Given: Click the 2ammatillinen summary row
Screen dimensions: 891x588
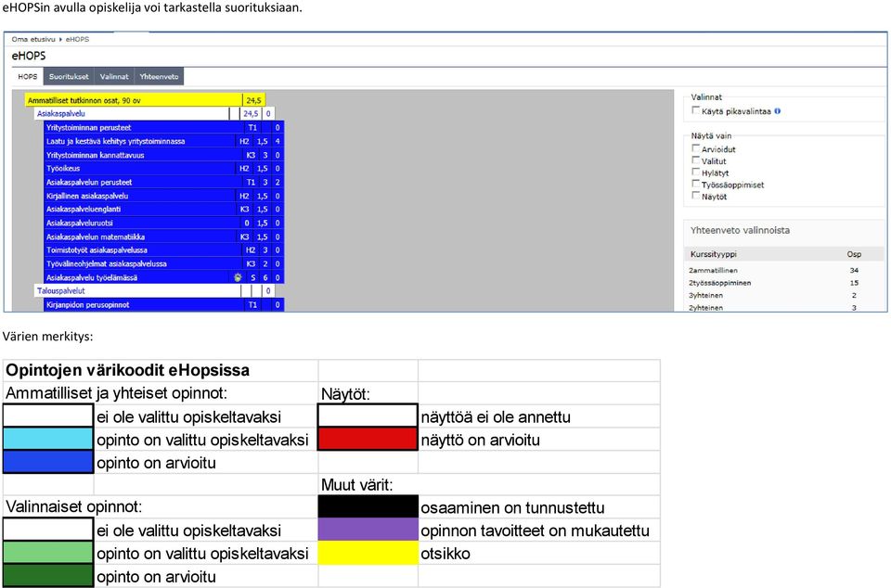Looking at the screenshot, I should pyautogui.click(x=786, y=271).
